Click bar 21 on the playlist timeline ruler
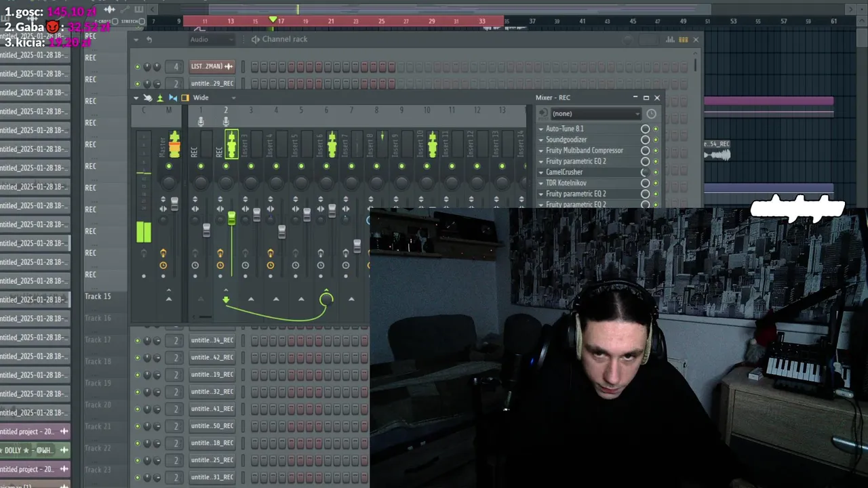 (x=331, y=21)
